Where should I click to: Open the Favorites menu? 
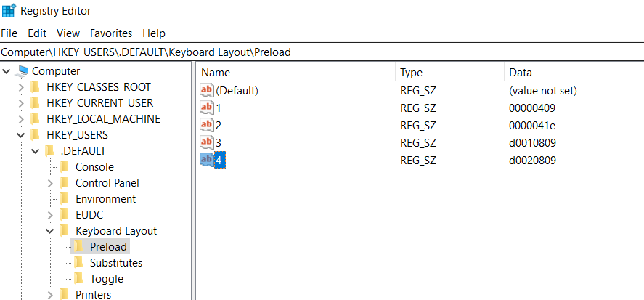pyautogui.click(x=111, y=33)
